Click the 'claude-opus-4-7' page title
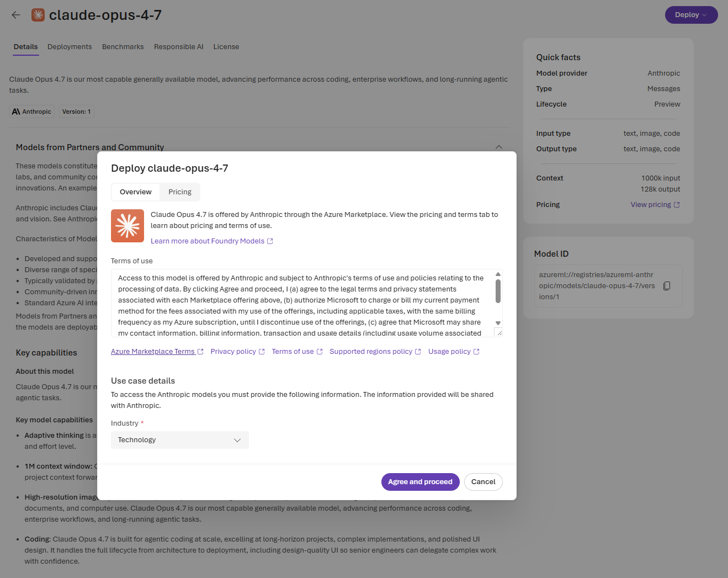Image resolution: width=728 pixels, height=578 pixels. (105, 15)
